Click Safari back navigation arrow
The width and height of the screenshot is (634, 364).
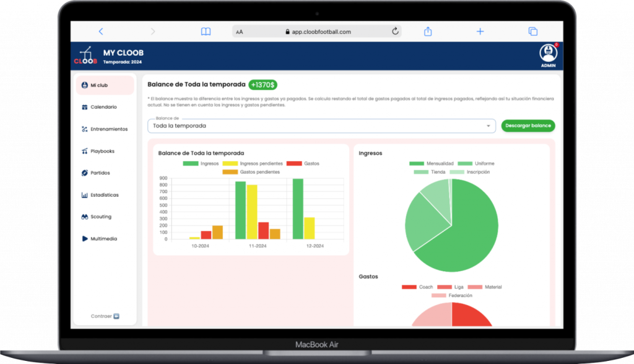[x=101, y=32]
